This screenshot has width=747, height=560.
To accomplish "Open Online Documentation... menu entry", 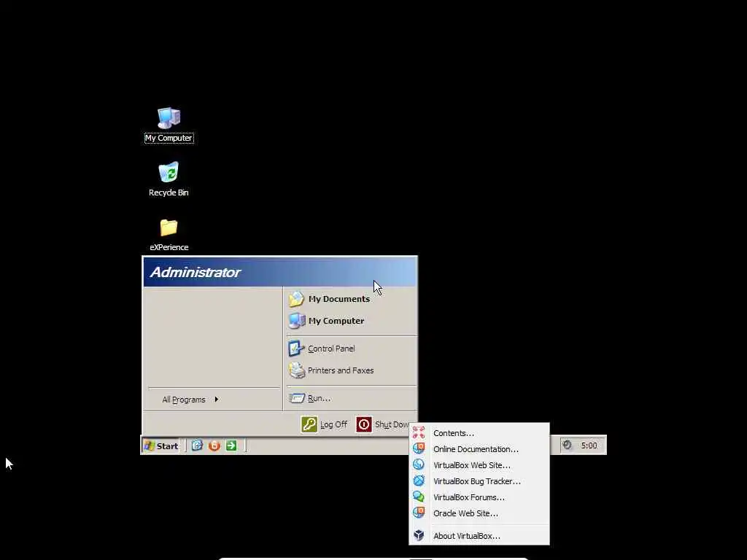I will (x=479, y=449).
